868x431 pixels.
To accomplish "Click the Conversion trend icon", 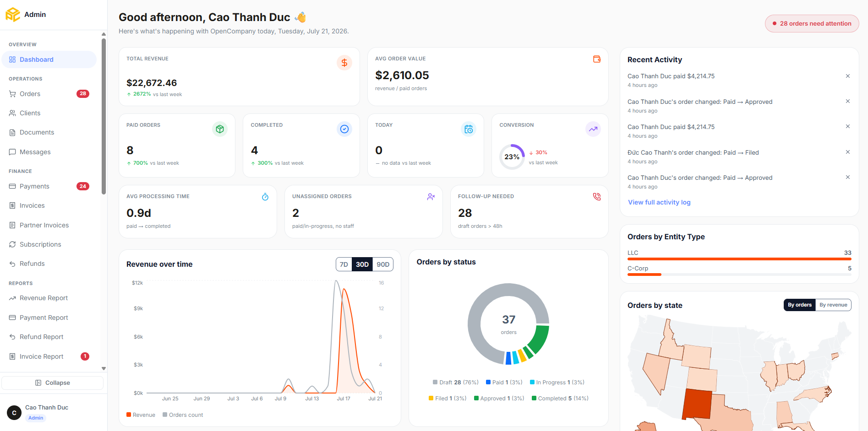I will pyautogui.click(x=593, y=129).
